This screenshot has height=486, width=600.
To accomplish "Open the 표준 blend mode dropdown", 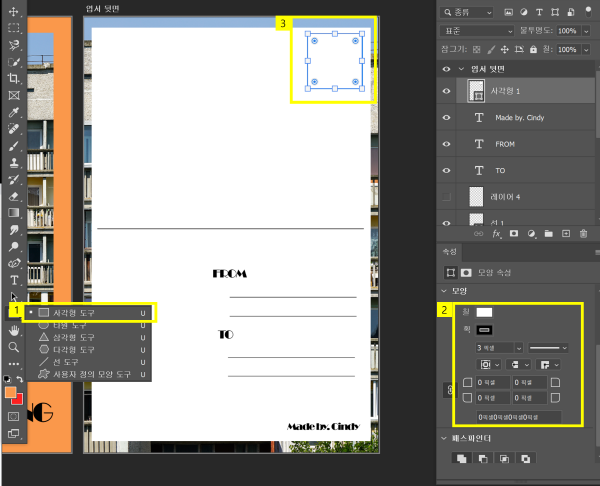I will (477, 31).
